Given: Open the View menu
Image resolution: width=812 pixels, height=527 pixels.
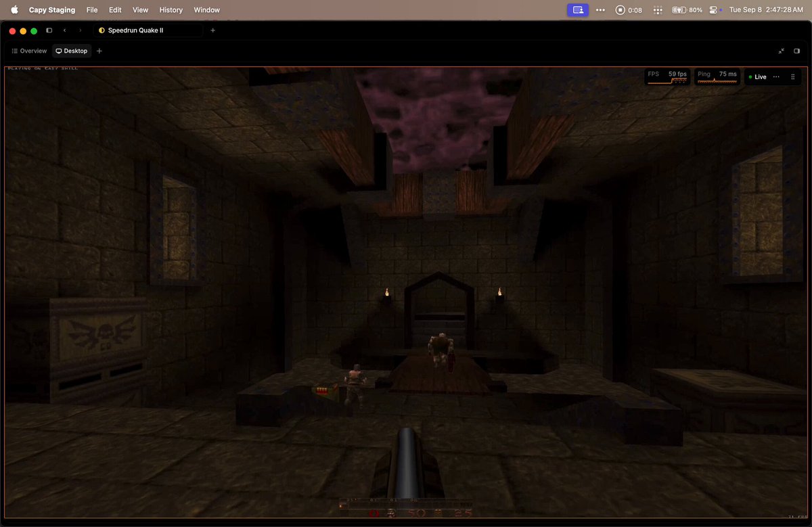Looking at the screenshot, I should click(x=140, y=10).
